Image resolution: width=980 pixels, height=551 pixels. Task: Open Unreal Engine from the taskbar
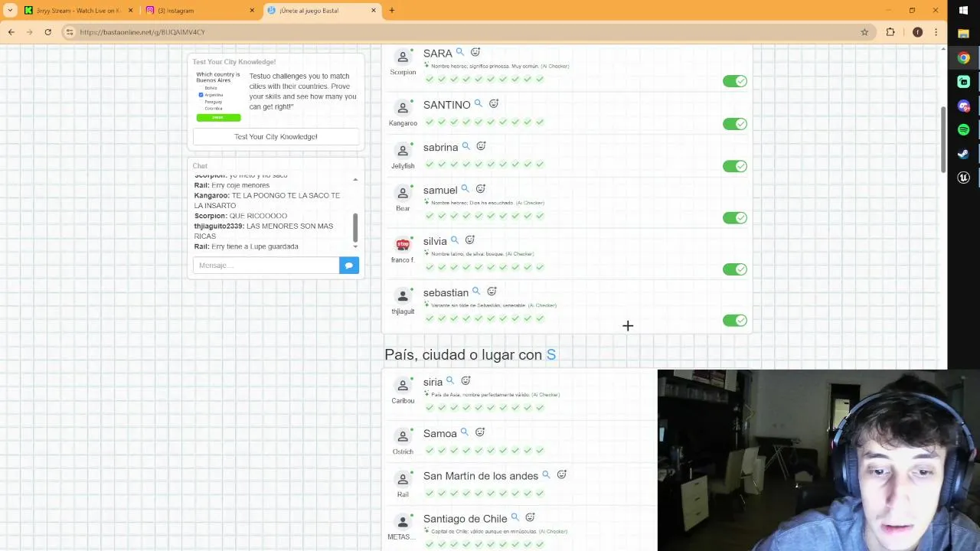pyautogui.click(x=963, y=178)
